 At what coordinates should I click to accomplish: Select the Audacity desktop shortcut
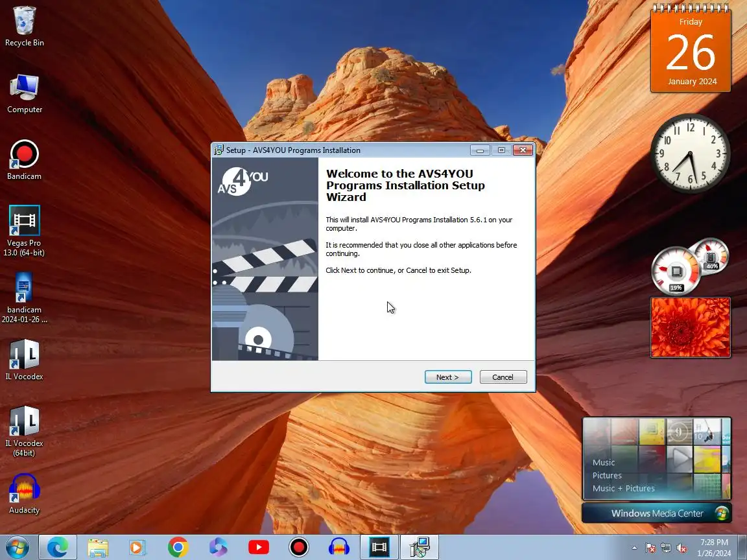pos(24,494)
